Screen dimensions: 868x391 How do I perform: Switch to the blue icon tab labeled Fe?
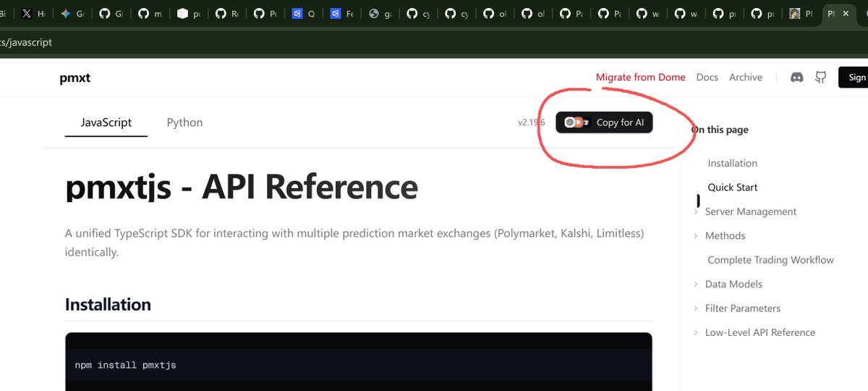[342, 14]
